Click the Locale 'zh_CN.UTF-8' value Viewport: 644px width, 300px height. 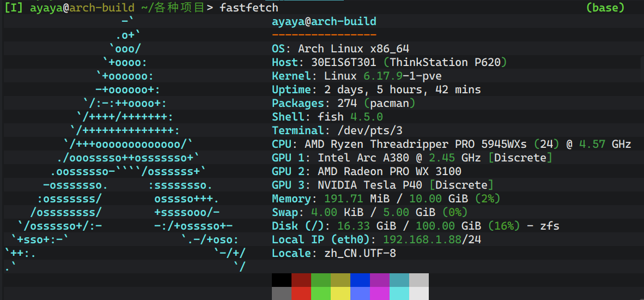(360, 253)
